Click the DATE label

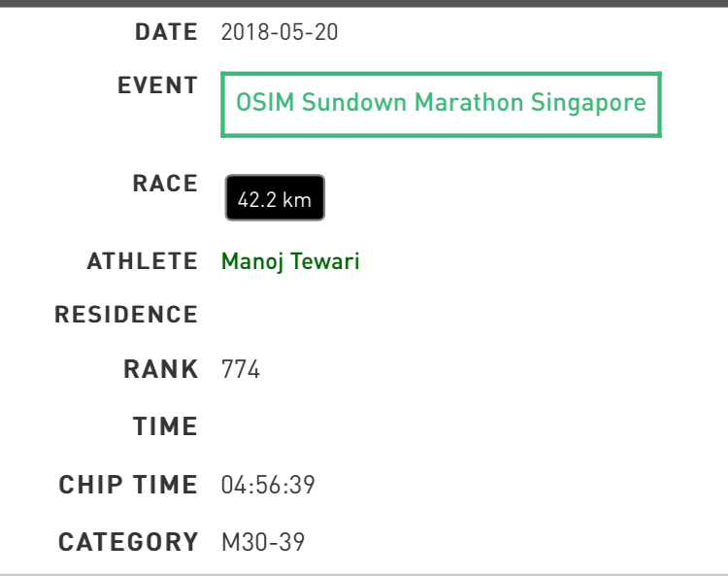coord(167,32)
